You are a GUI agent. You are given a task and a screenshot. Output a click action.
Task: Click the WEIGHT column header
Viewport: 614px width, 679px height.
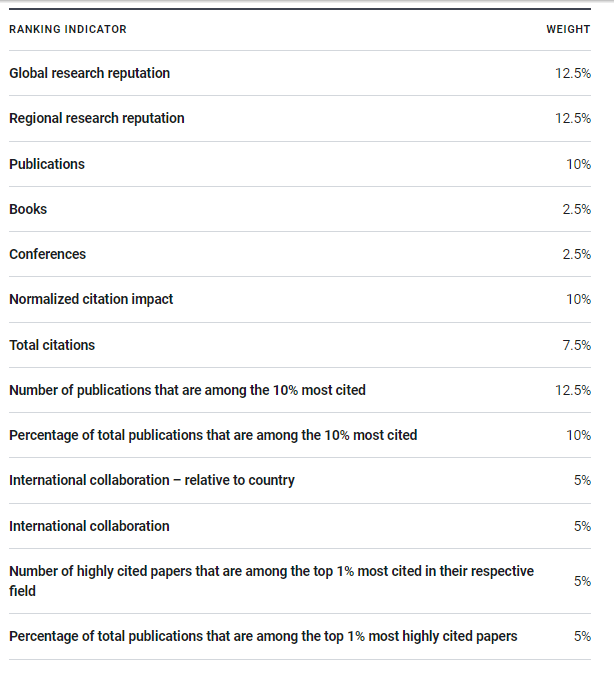[x=568, y=29]
